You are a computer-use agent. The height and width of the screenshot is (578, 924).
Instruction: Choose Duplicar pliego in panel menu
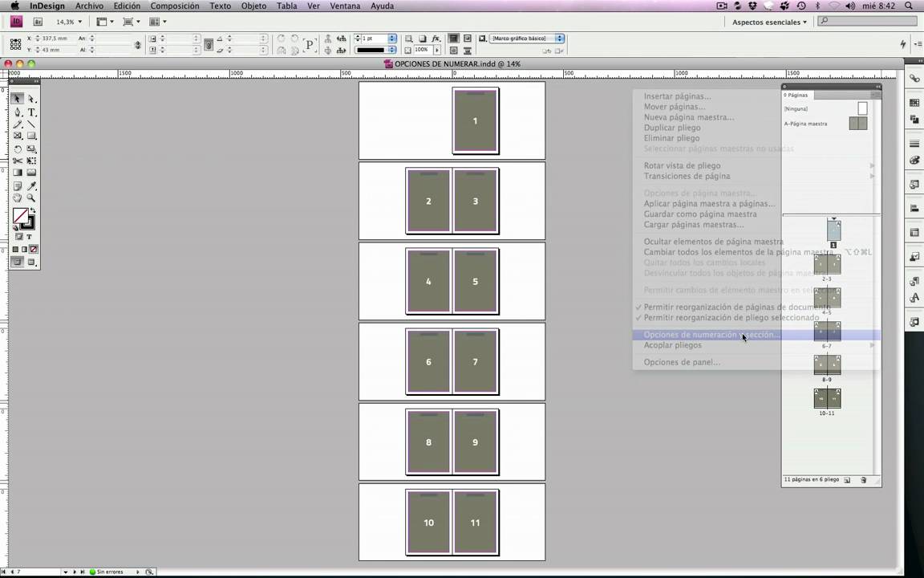pyautogui.click(x=672, y=128)
